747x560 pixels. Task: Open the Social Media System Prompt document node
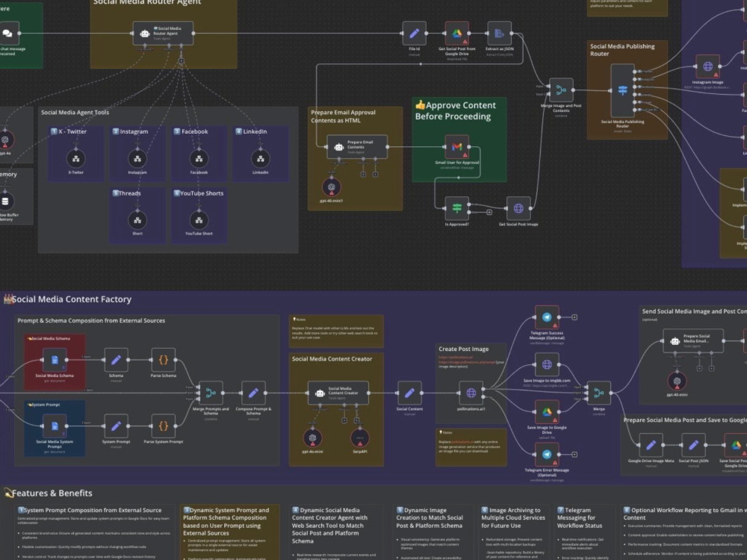(55, 426)
